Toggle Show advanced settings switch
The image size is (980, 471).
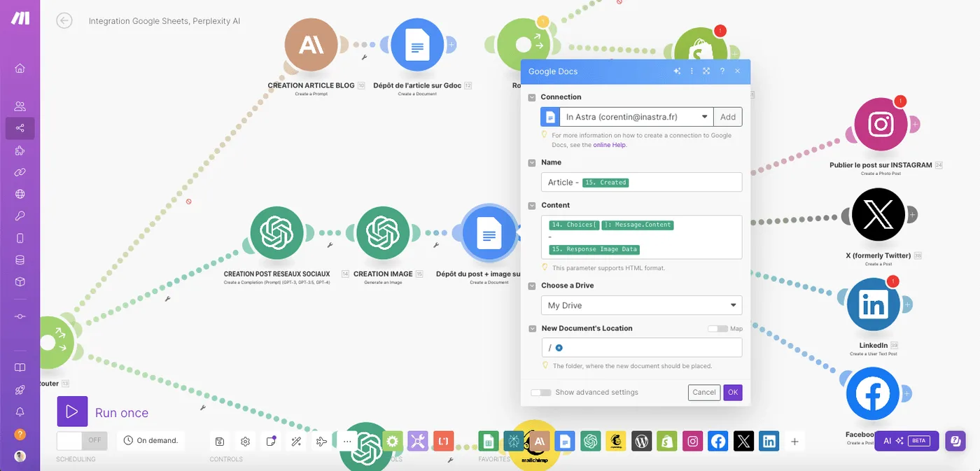(x=540, y=393)
